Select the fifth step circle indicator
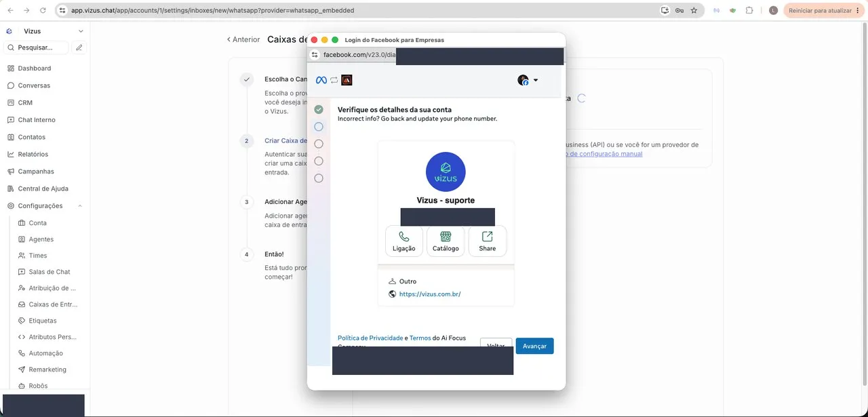The width and height of the screenshot is (868, 417). 319,178
